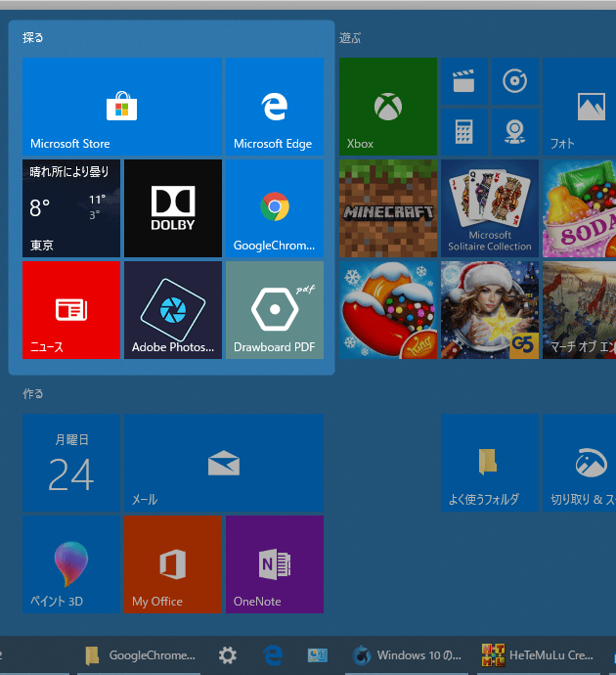
Task: Open the よく使うフォルダ folder tile
Action: (490, 463)
